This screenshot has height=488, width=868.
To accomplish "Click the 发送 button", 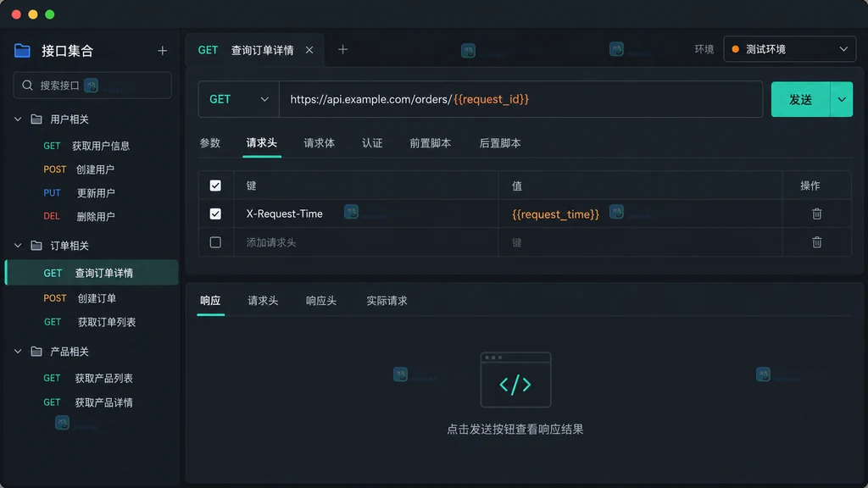I will pos(800,100).
